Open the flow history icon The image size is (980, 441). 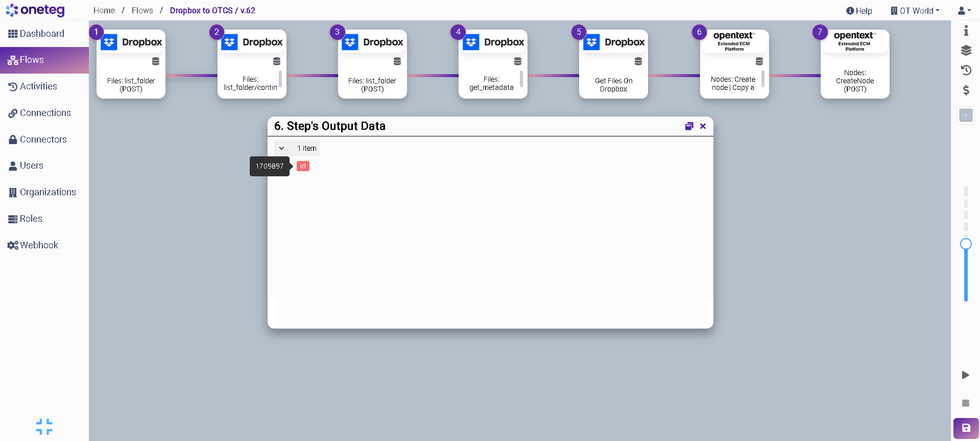[966, 70]
